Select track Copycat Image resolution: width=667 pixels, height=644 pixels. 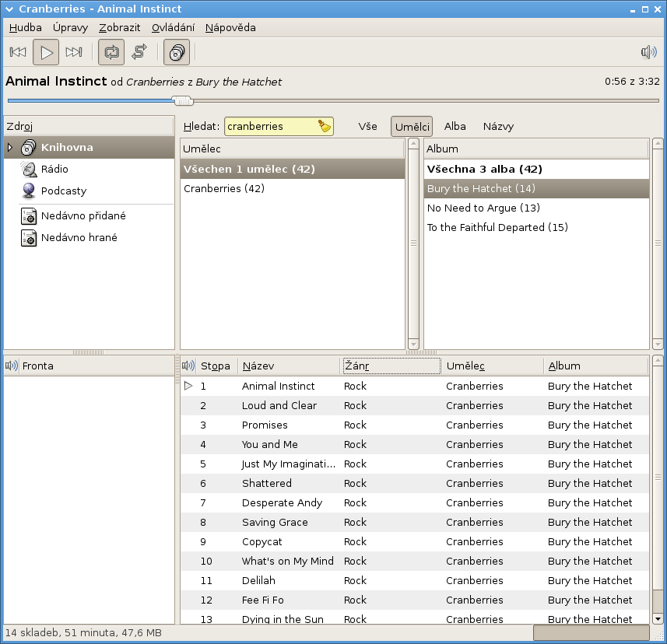[x=415, y=542]
